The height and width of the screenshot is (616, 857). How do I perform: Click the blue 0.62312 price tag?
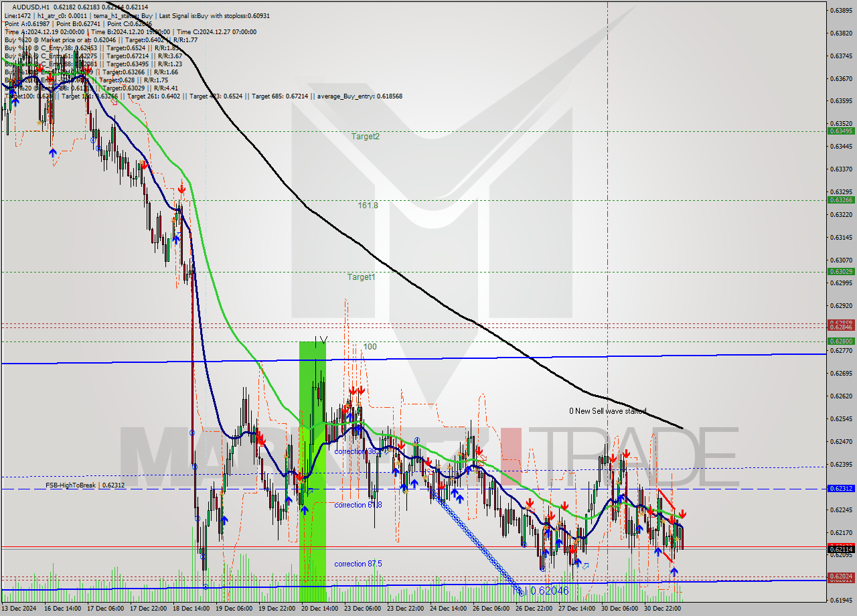841,489
